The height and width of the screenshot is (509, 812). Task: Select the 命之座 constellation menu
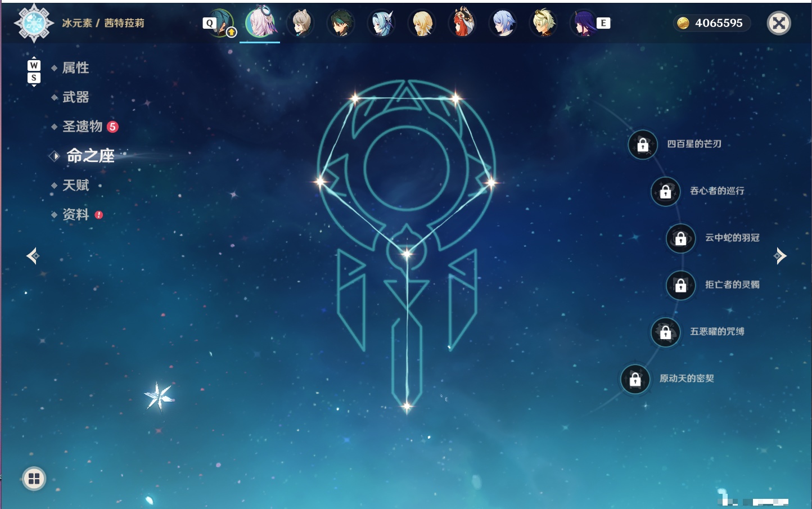[x=91, y=156]
